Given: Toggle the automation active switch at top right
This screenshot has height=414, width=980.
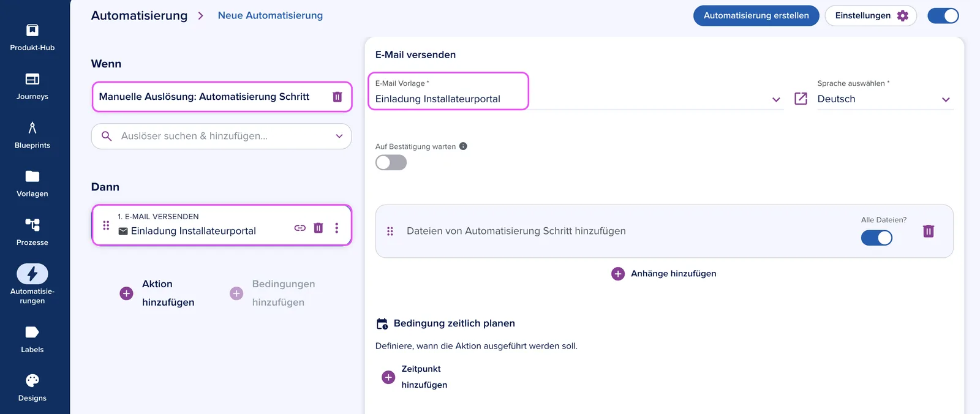Looking at the screenshot, I should tap(943, 16).
